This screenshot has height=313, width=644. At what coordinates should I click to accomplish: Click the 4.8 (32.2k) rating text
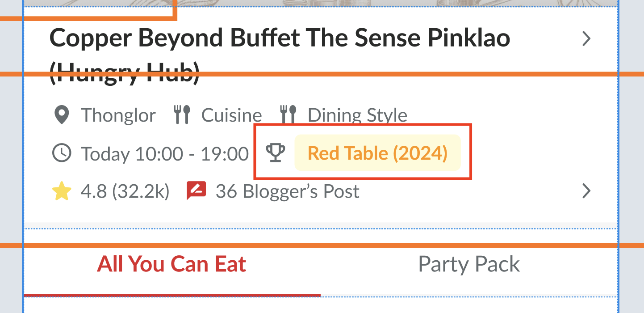pos(125,191)
